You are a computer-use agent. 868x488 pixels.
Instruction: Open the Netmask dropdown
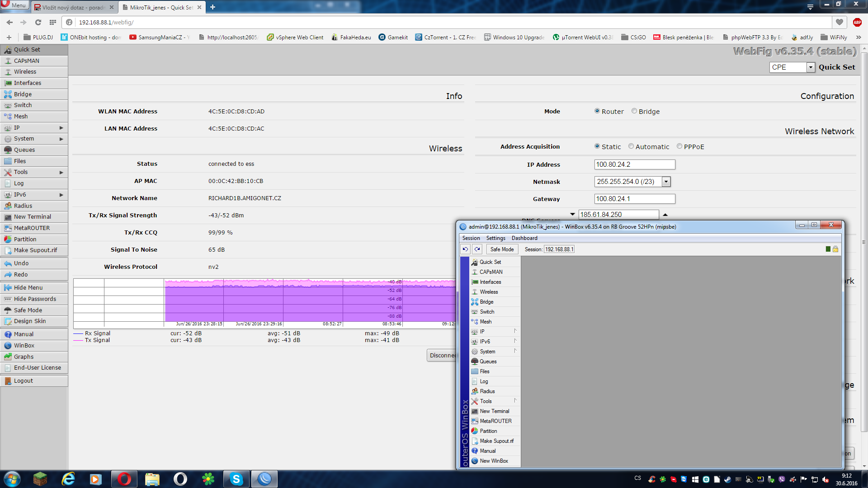coord(666,182)
